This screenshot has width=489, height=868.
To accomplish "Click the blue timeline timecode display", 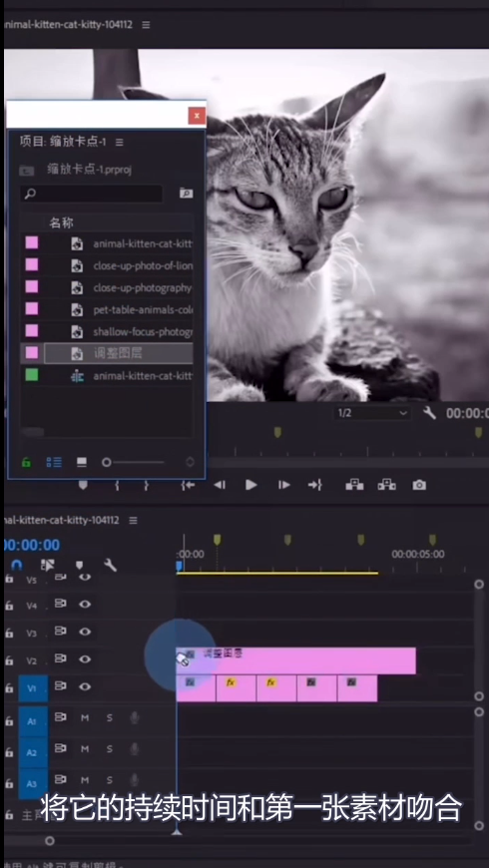I will click(x=32, y=546).
